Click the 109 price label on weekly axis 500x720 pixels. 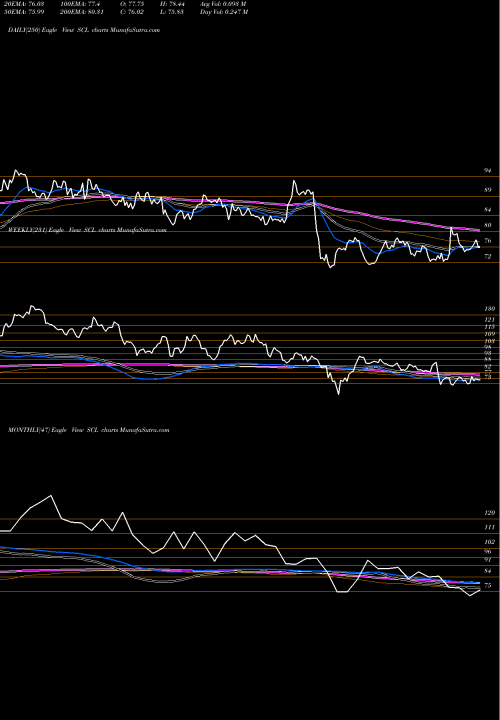click(x=489, y=334)
